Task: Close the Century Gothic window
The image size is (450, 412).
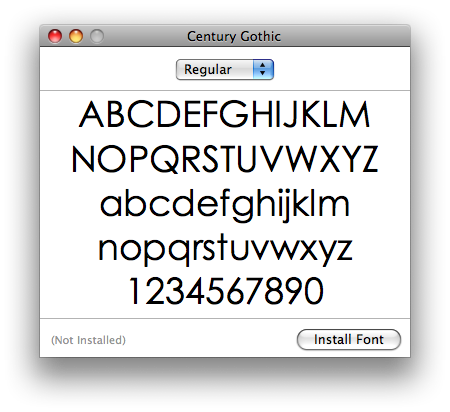Action: tap(55, 36)
